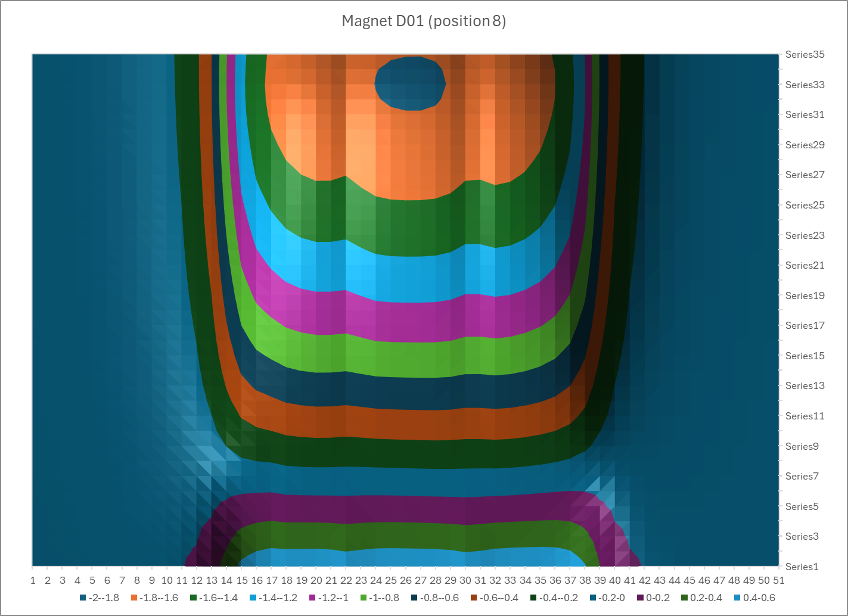Select the purple 0-0.2 legend swatch
Viewport: 848px width, 616px height.
pos(641,598)
